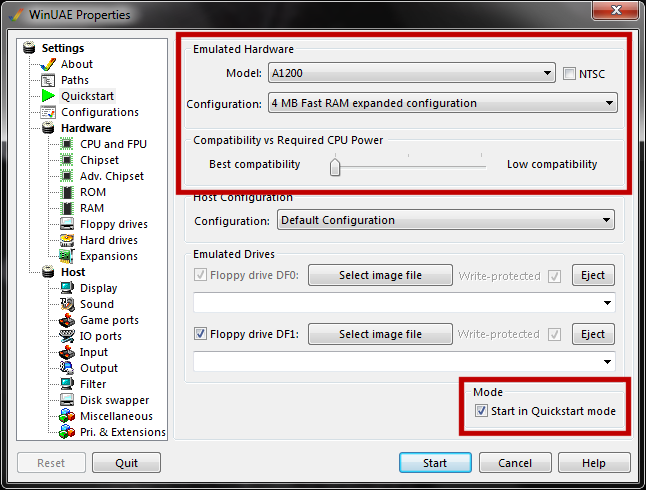Open the About settings page
Image resolution: width=646 pixels, height=490 pixels.
coord(77,64)
